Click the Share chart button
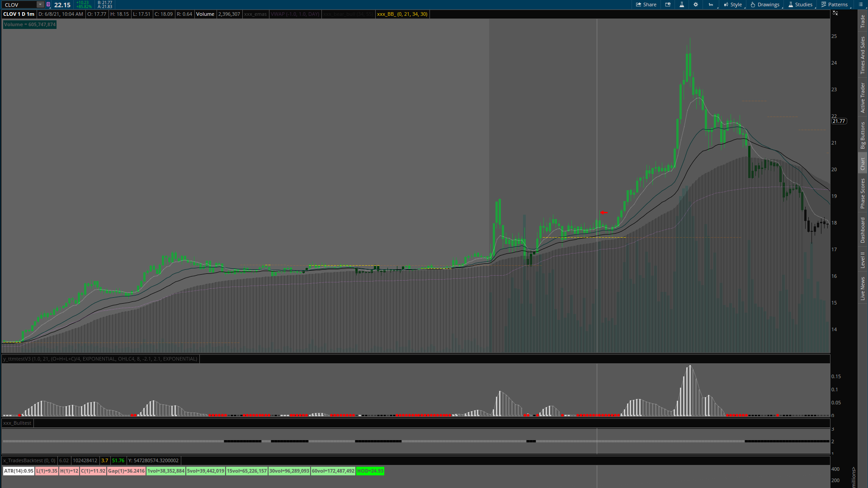The image size is (868, 488). [646, 5]
